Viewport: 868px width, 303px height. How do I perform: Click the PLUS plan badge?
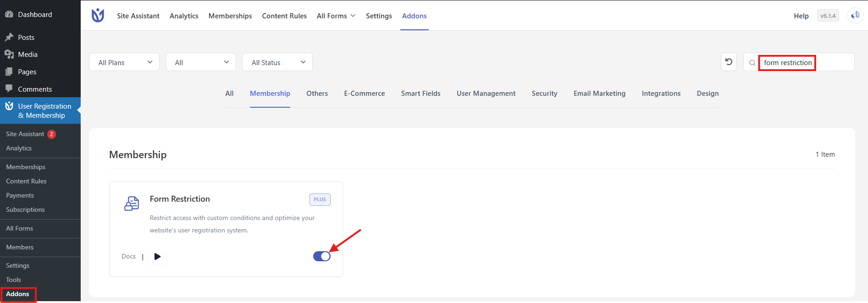pos(320,199)
